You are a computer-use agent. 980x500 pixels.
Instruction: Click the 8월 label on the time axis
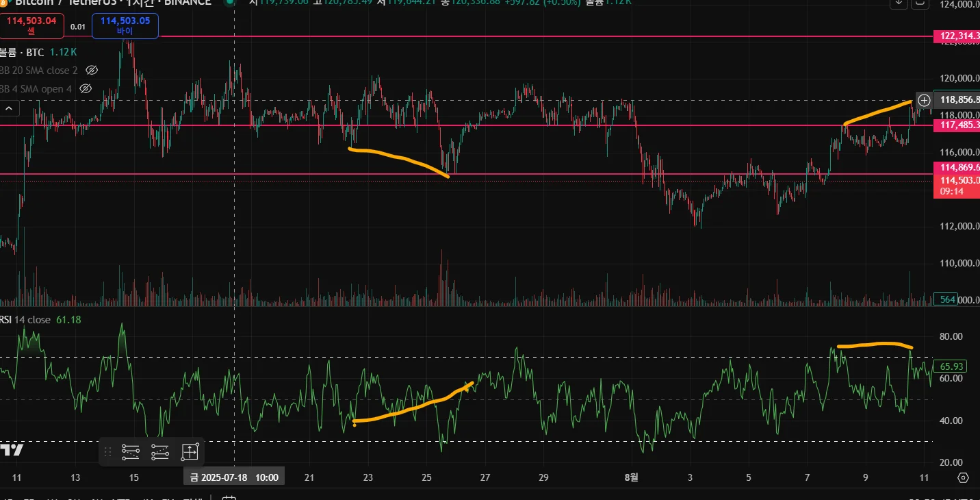(631, 477)
